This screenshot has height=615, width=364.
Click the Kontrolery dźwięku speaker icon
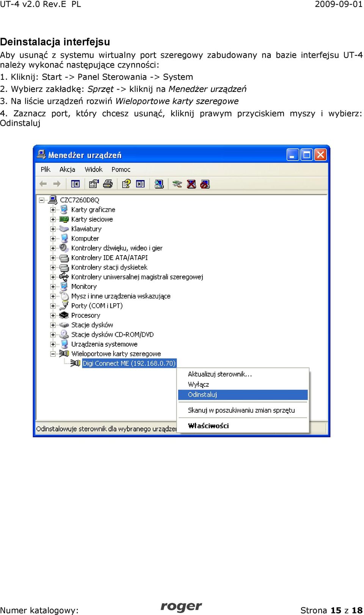[x=64, y=248]
